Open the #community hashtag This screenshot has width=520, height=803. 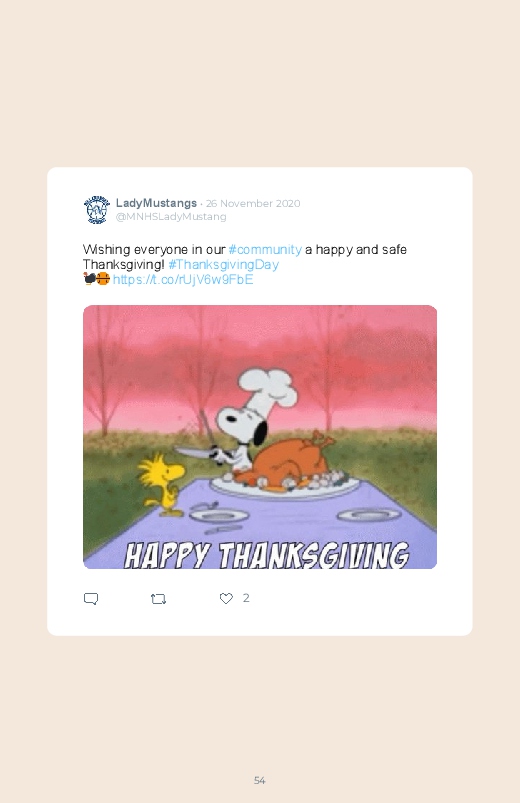click(265, 250)
